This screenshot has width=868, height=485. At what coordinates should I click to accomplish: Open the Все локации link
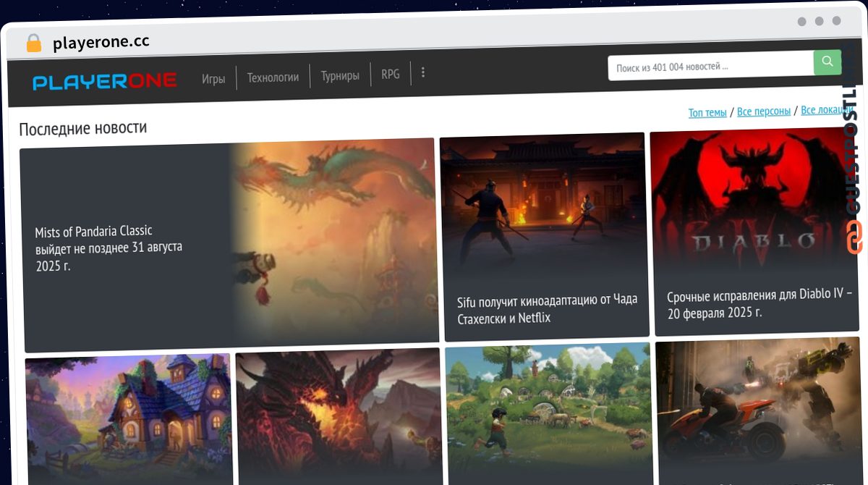827,110
